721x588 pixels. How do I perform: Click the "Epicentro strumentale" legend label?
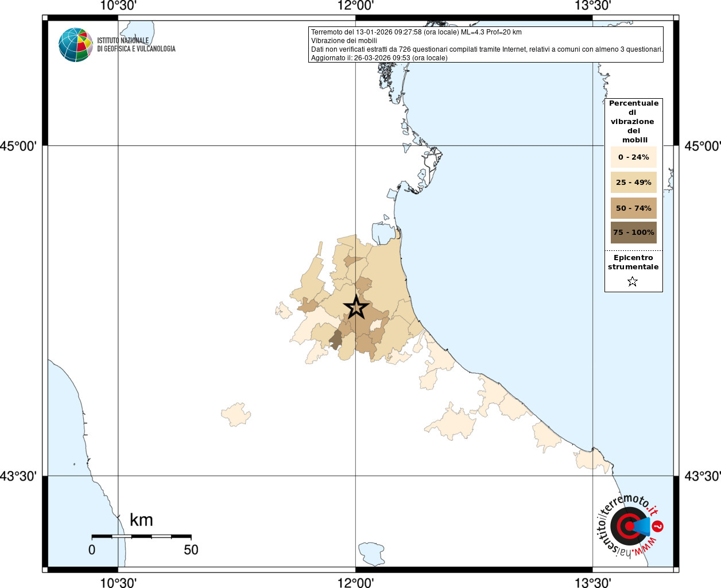(633, 262)
